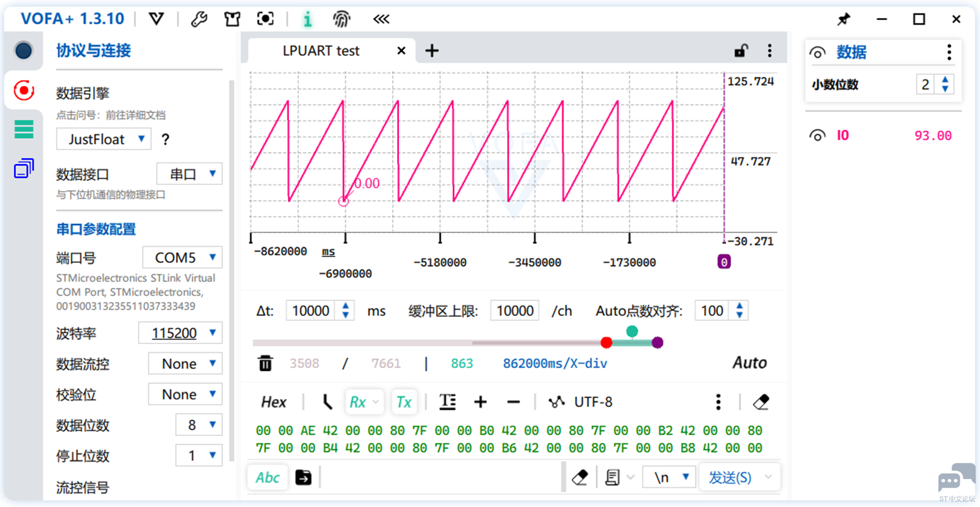The height and width of the screenshot is (507, 980).
Task: Collapse sidebar with triple chevron icon
Action: click(x=381, y=20)
